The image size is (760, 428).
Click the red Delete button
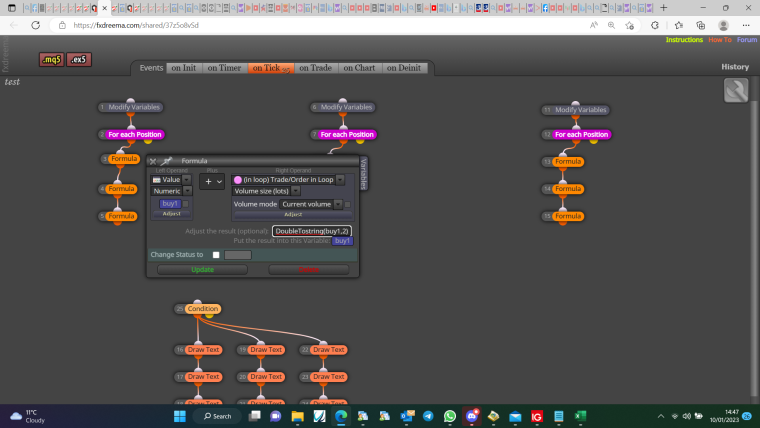[x=309, y=269]
